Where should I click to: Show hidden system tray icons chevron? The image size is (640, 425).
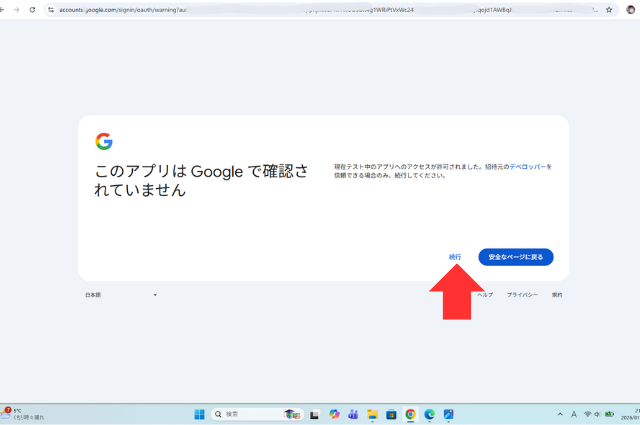coord(559,414)
